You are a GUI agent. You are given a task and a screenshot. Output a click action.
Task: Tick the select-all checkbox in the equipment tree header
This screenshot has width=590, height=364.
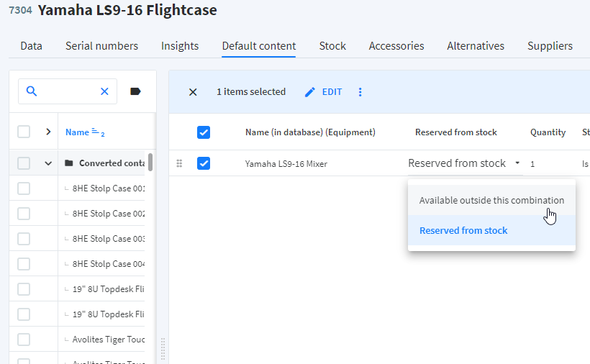point(24,132)
